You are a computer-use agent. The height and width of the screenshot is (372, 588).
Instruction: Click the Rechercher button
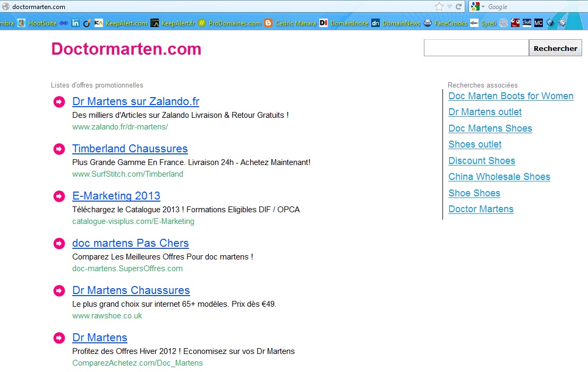556,48
